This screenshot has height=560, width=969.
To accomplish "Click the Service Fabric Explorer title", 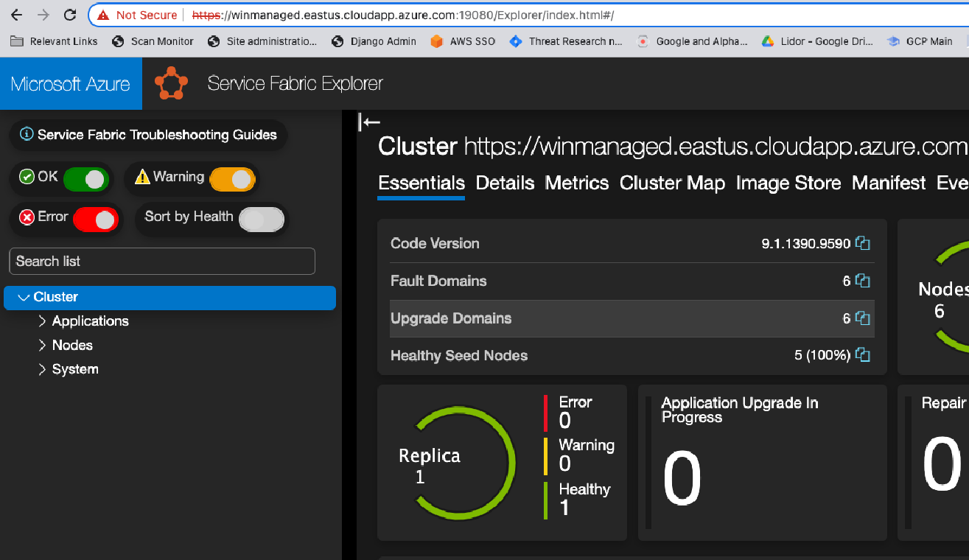I will [295, 83].
